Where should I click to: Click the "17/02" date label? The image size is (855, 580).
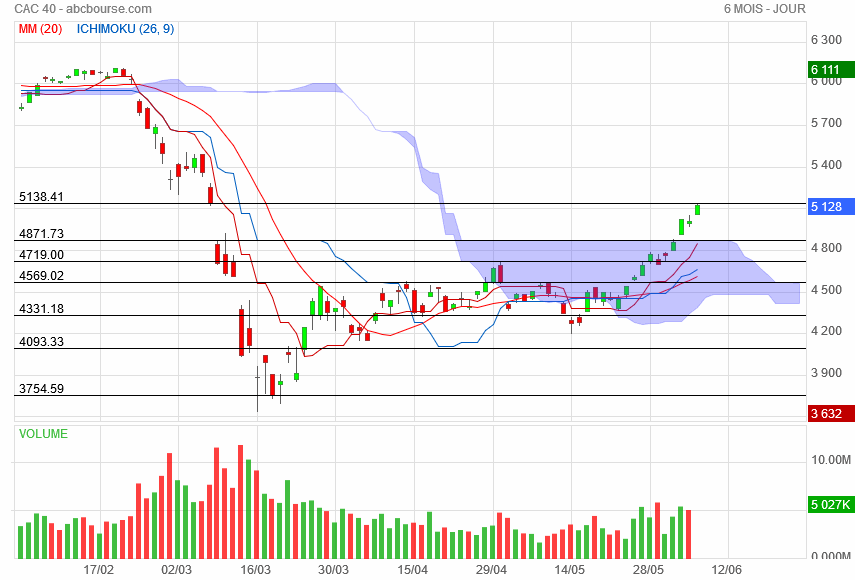pyautogui.click(x=99, y=570)
